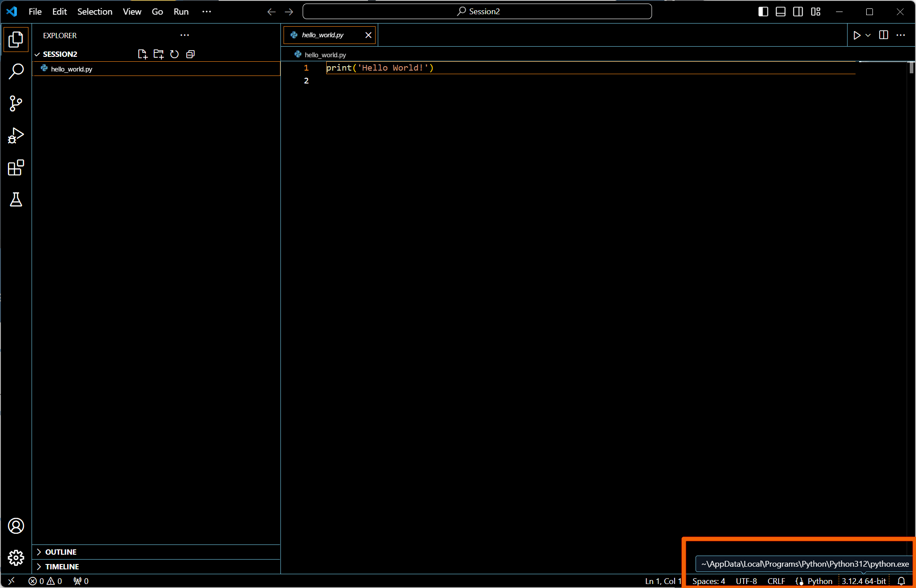Click the Python language mode indicator
The height and width of the screenshot is (588, 916).
[x=820, y=581]
